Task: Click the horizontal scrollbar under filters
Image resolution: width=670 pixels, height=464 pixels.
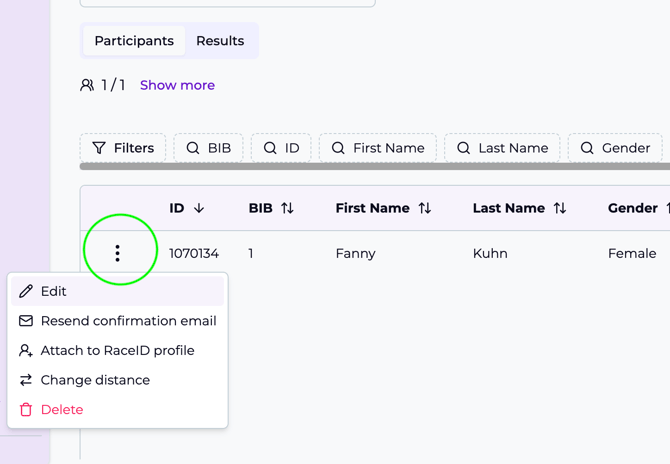Action: pyautogui.click(x=375, y=167)
